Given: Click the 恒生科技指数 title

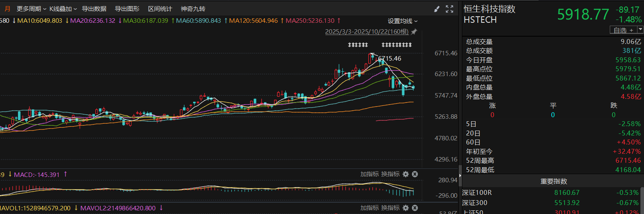Looking at the screenshot, I should coord(490,9).
